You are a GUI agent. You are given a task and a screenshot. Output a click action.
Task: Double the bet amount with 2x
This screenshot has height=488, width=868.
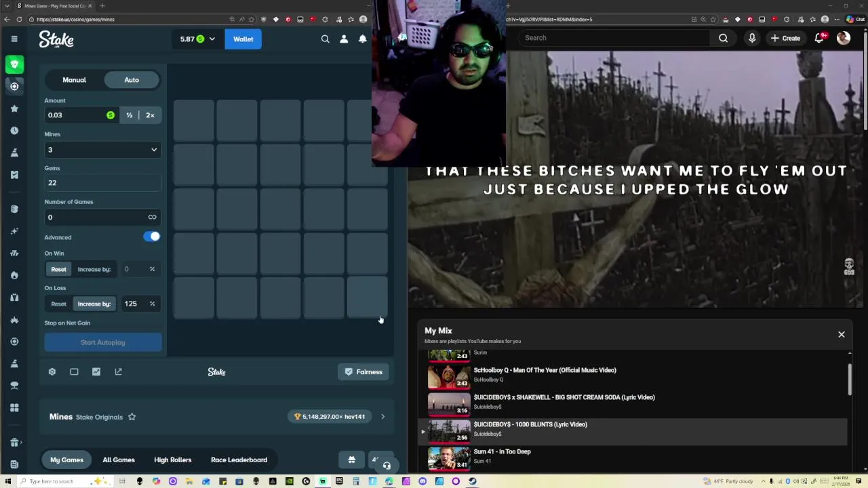pos(150,115)
